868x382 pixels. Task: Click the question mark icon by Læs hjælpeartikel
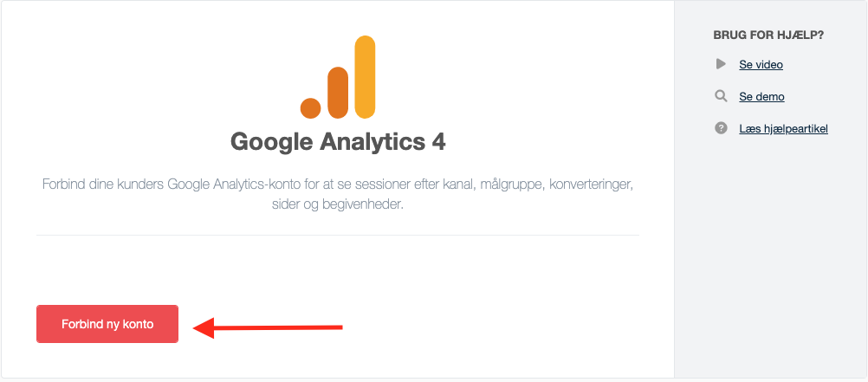(x=721, y=128)
